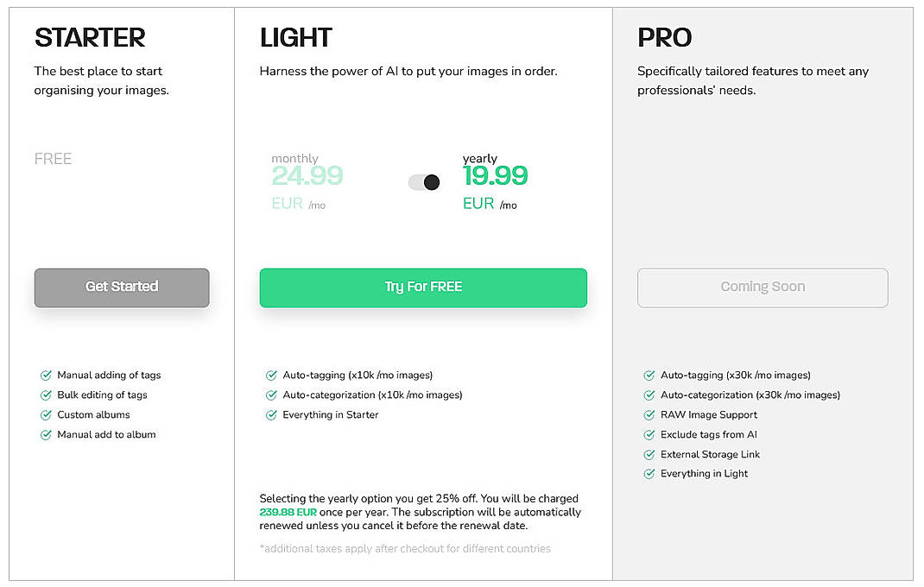This screenshot has height=587, width=924.
Task: Click the checkmark next to RAW Image Support
Action: (649, 414)
